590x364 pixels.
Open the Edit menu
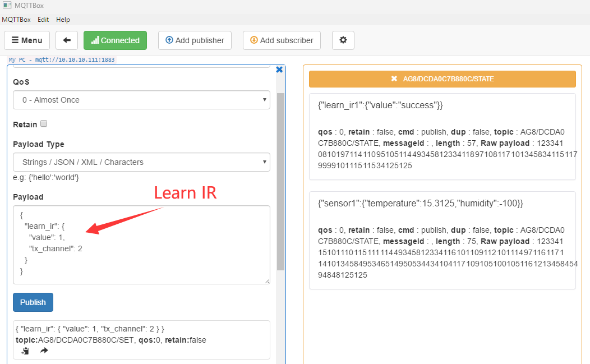coord(43,20)
